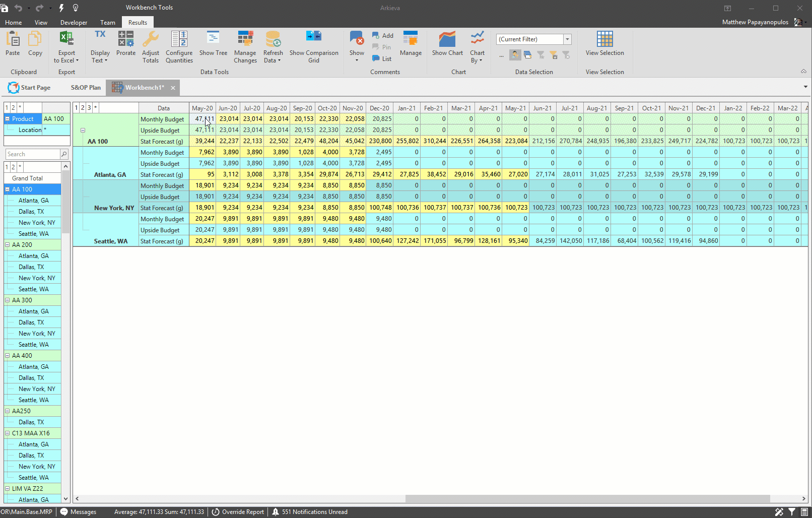Open the Chart By dropdown

click(477, 47)
